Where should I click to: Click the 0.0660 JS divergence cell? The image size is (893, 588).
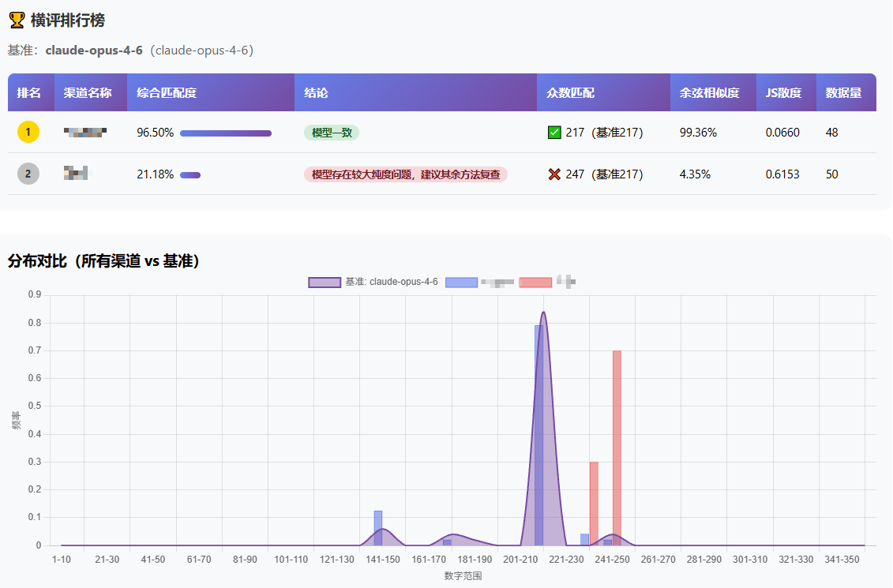pyautogui.click(x=782, y=133)
